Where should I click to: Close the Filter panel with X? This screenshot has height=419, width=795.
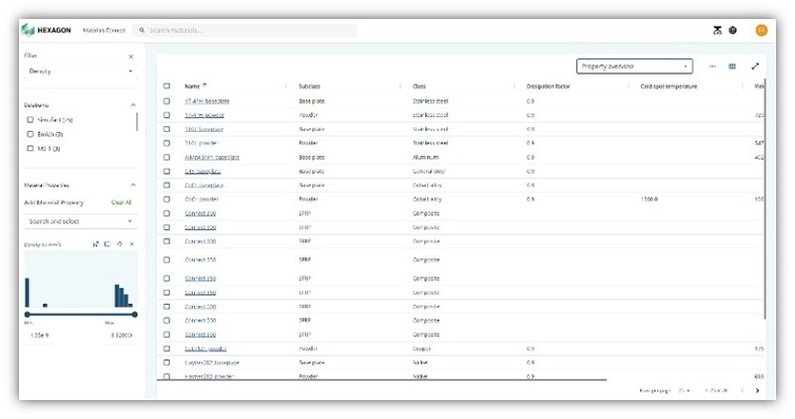coord(131,57)
